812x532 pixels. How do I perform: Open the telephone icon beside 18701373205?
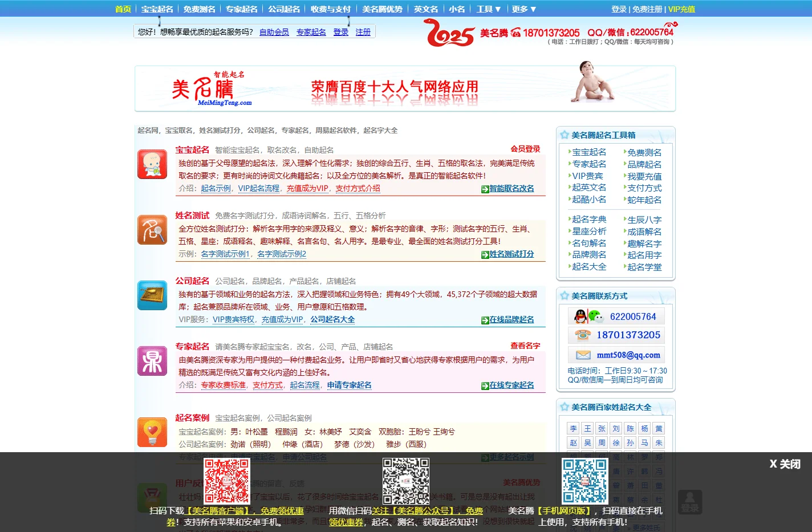pos(582,335)
